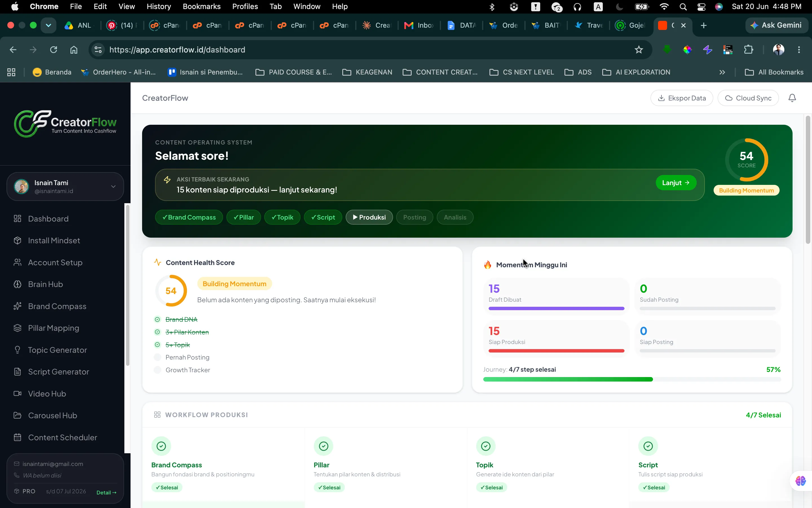Select the Produksi step pill
This screenshot has height=508, width=812.
pyautogui.click(x=369, y=217)
